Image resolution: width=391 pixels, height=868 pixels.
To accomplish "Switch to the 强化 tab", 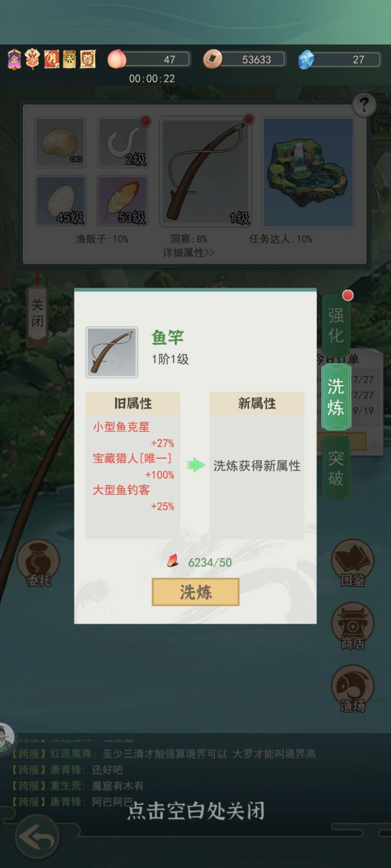I will tap(336, 325).
